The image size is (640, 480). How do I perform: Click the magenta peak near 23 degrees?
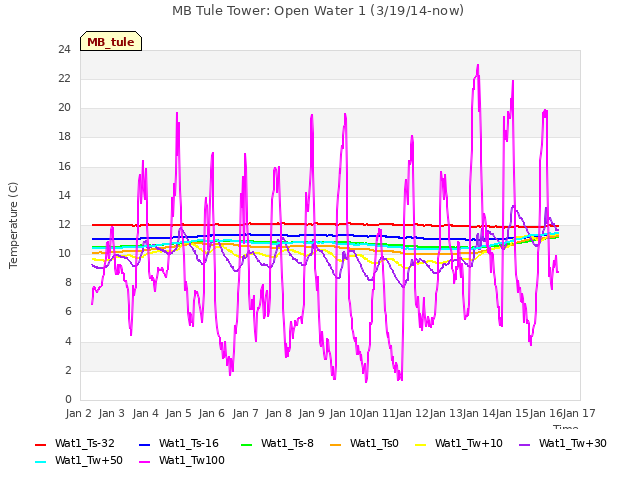[478, 65]
